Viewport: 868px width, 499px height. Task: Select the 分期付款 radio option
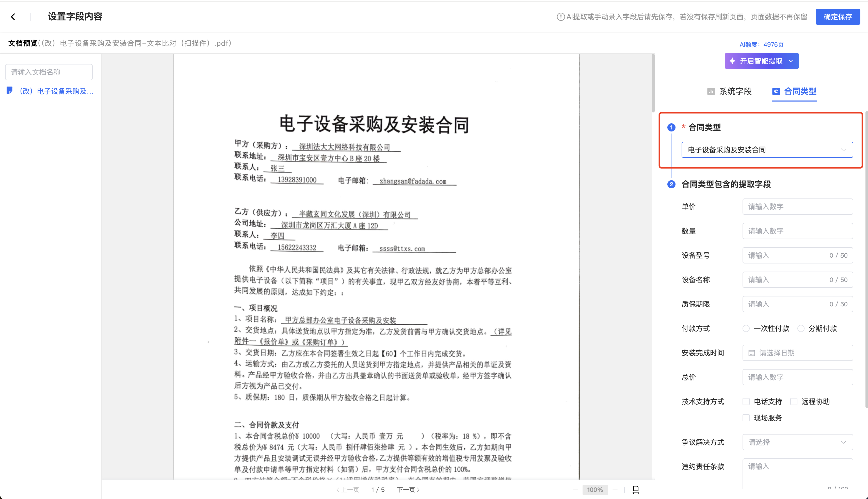click(x=801, y=328)
